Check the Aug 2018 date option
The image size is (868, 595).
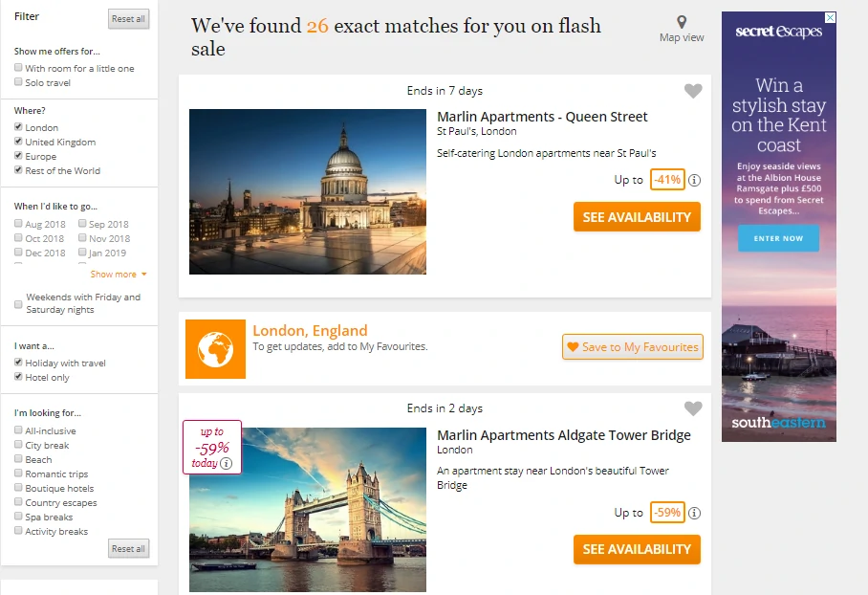click(19, 224)
